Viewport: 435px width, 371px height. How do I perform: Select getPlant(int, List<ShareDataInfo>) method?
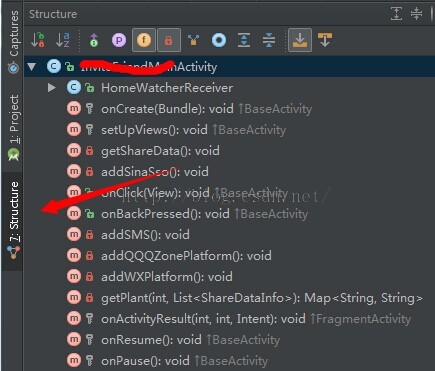(x=262, y=298)
